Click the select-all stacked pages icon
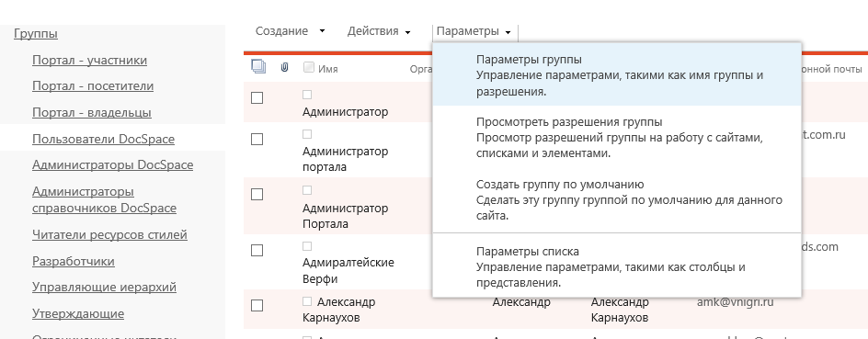868x339 pixels. (x=258, y=67)
